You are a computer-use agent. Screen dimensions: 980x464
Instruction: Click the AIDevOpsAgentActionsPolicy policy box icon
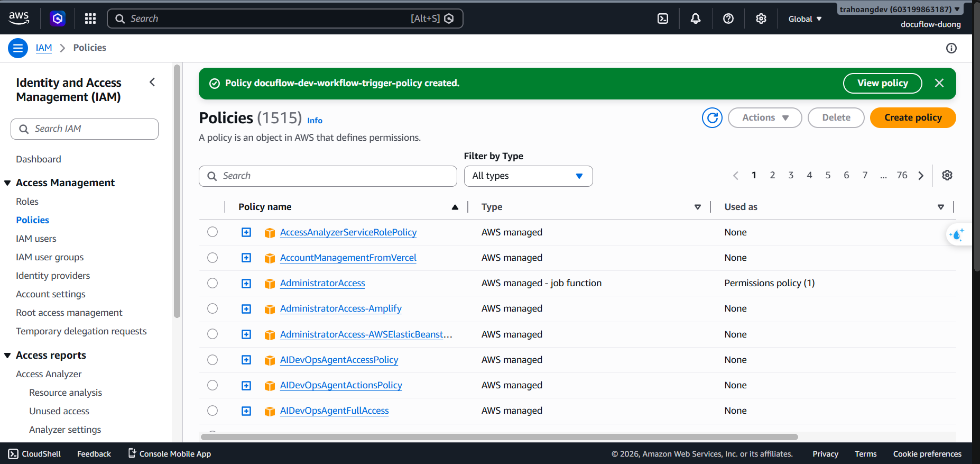(x=270, y=386)
